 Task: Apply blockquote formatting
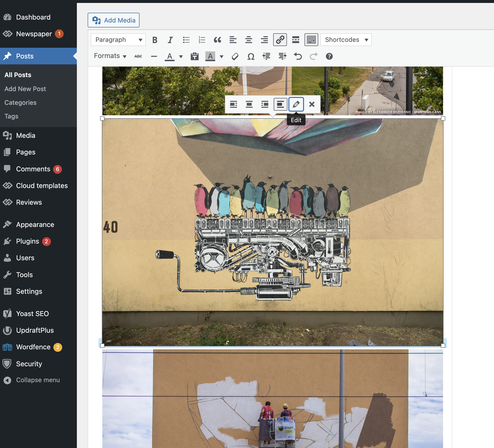coord(217,40)
